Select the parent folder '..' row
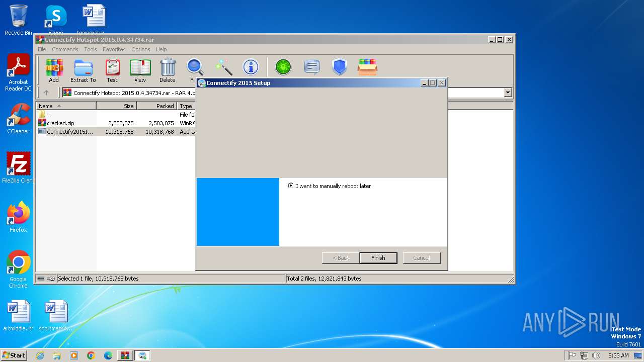Viewport: 644px width, 362px height. click(x=116, y=115)
